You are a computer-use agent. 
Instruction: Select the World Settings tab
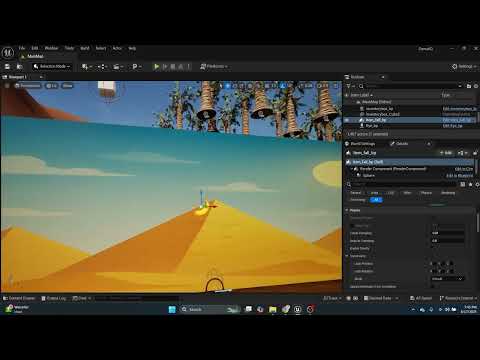click(360, 144)
